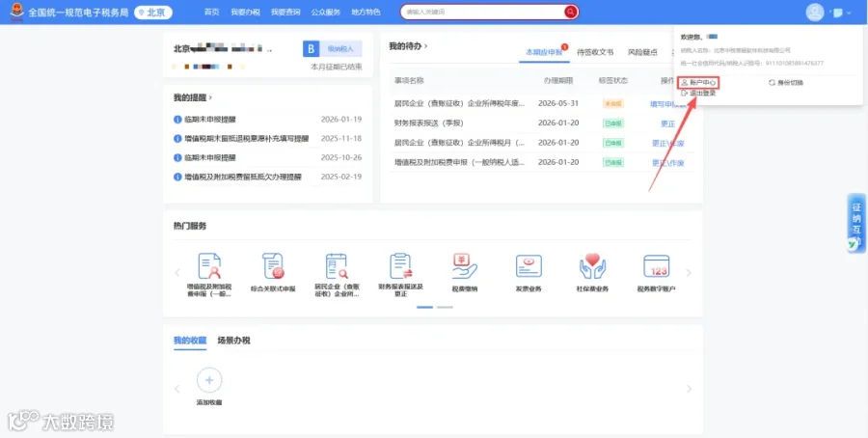Open 发票业务 service icon
Screen dimensions: 868x438
click(x=529, y=266)
